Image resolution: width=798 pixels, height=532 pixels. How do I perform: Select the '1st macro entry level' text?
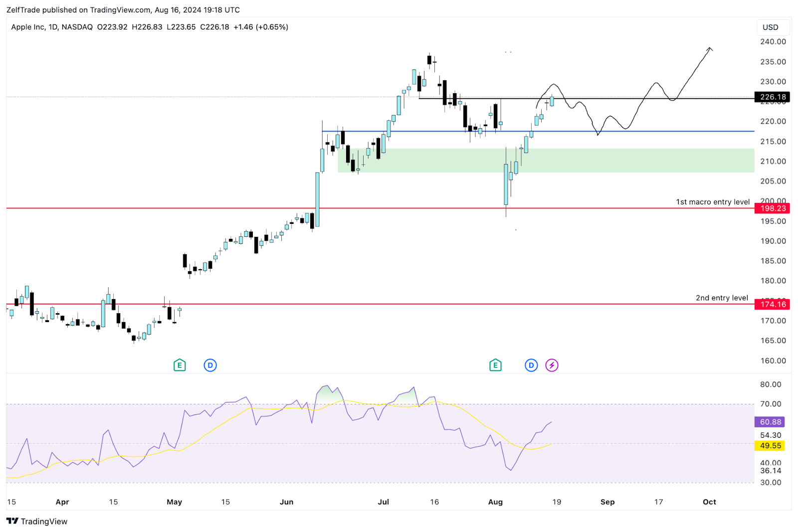tap(713, 202)
